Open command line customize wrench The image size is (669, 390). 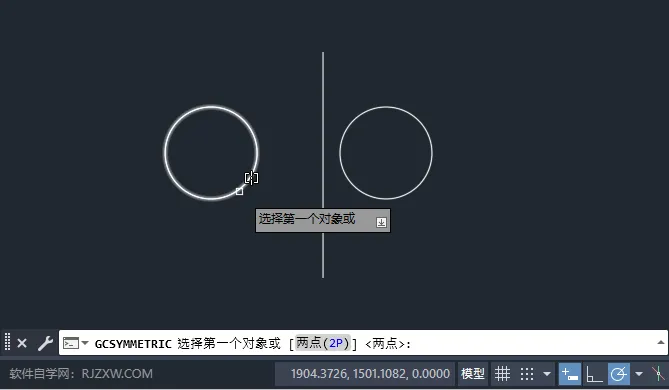tap(45, 343)
